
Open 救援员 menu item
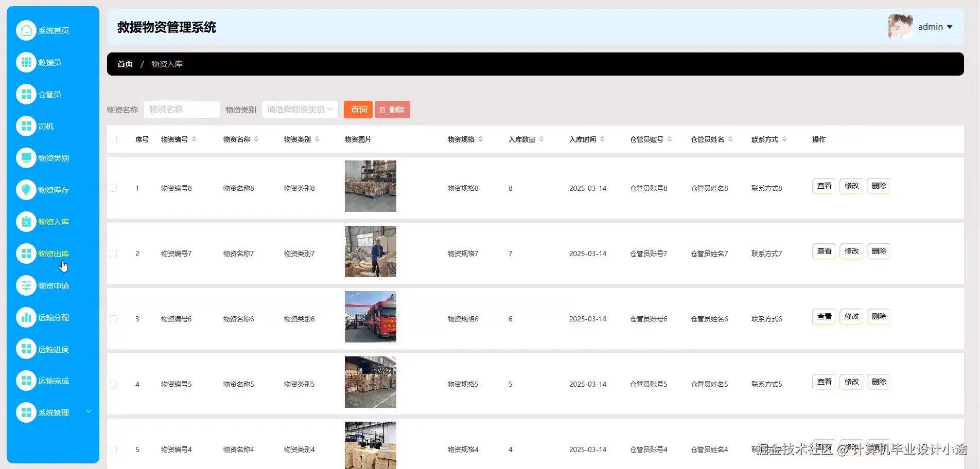[x=49, y=63]
